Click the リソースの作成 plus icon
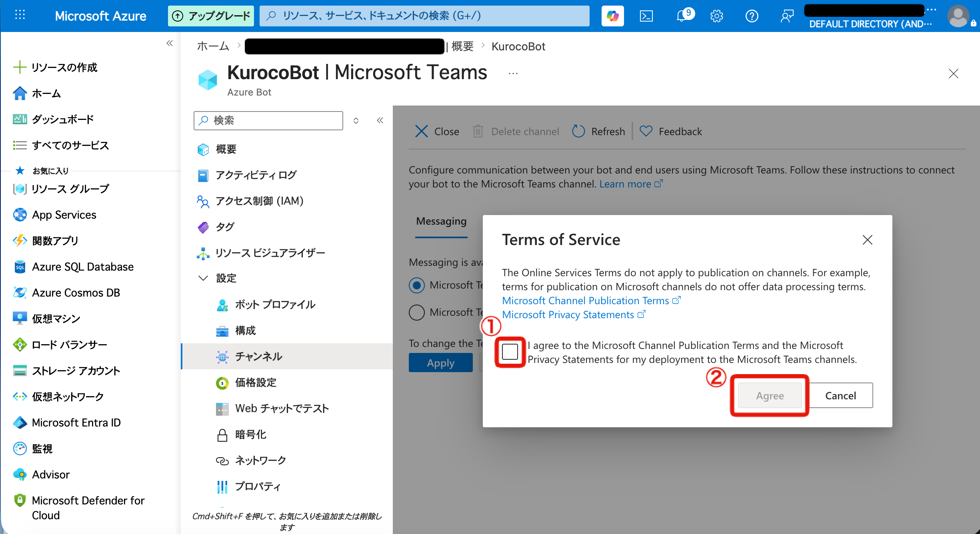980x534 pixels. click(x=20, y=67)
